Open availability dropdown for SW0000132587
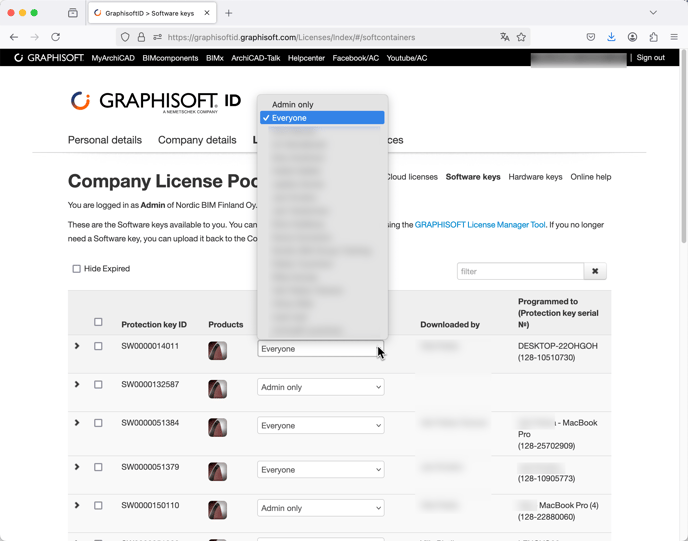 [x=321, y=387]
